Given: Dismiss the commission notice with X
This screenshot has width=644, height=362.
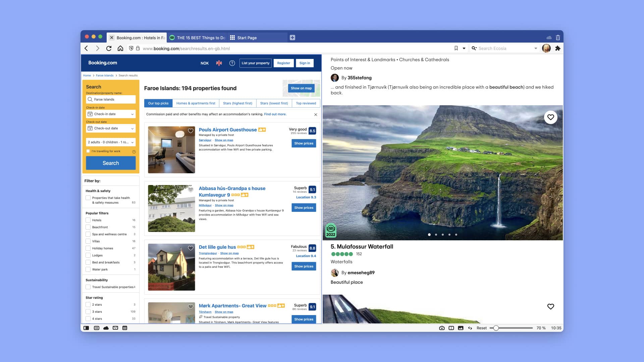Looking at the screenshot, I should pyautogui.click(x=316, y=115).
